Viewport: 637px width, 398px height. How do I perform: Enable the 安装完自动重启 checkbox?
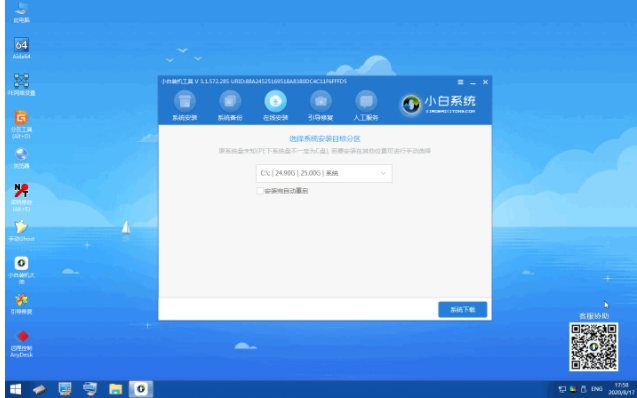[x=260, y=191]
